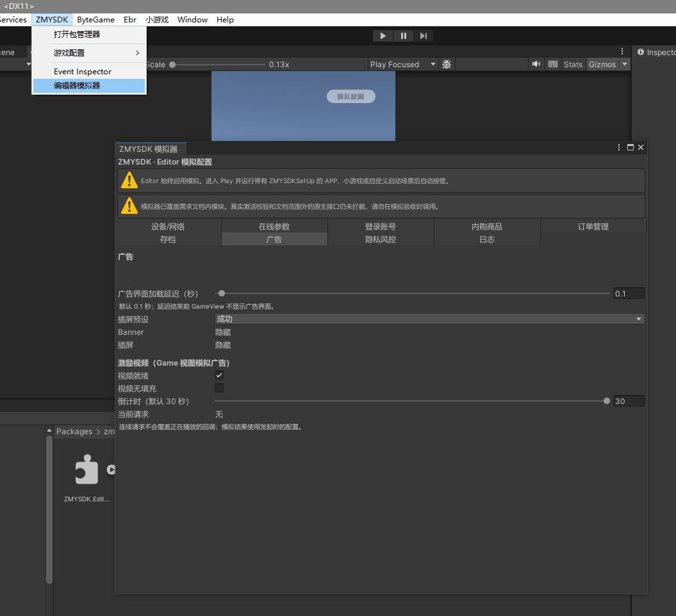Close the ZMYSDK simulator window
The width and height of the screenshot is (676, 616).
641,147
